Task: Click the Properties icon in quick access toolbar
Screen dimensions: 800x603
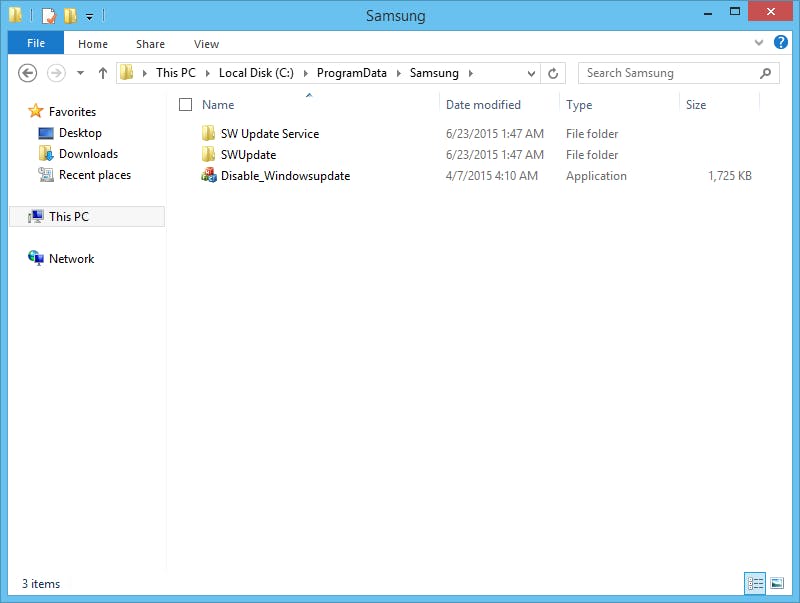Action: (x=48, y=16)
